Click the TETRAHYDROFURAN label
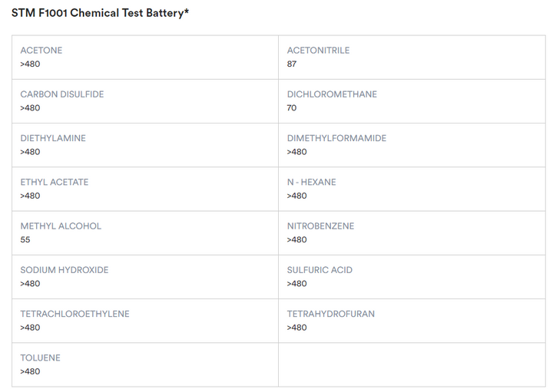 [331, 314]
